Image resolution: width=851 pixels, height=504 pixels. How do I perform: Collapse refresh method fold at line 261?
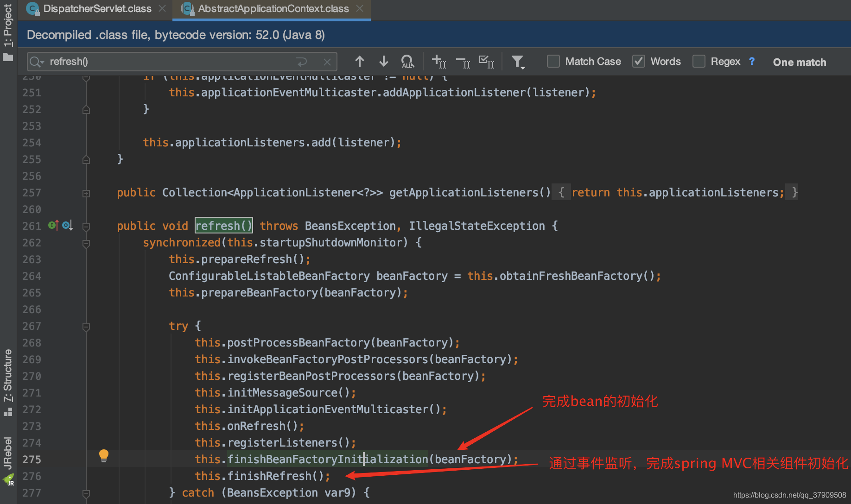(86, 227)
